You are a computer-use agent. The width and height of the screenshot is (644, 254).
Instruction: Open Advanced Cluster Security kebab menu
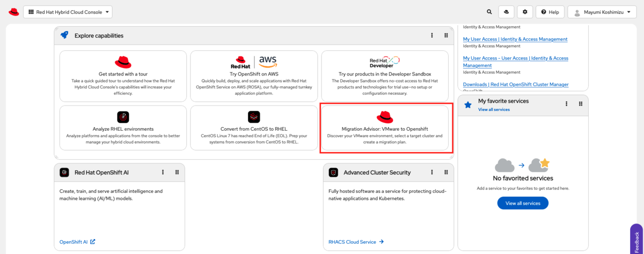[432, 173]
